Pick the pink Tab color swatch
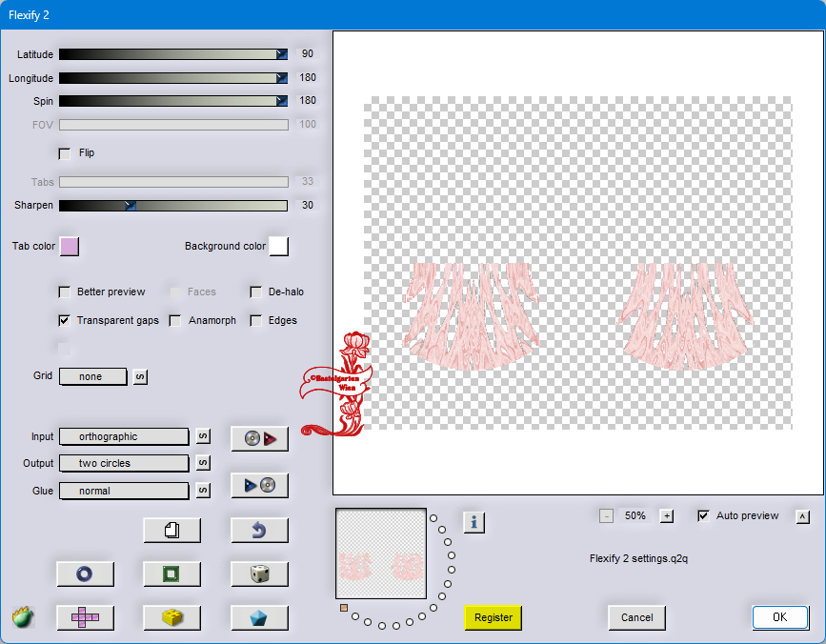This screenshot has width=826, height=644. point(70,247)
